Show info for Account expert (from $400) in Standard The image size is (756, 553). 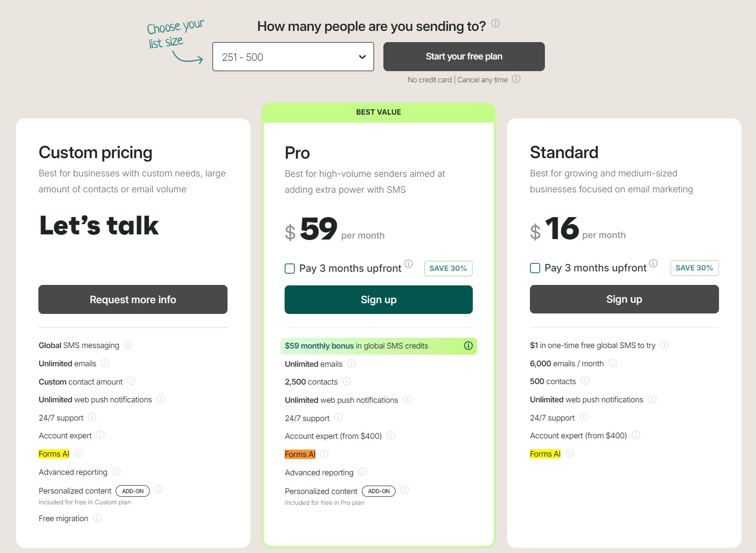(x=636, y=435)
